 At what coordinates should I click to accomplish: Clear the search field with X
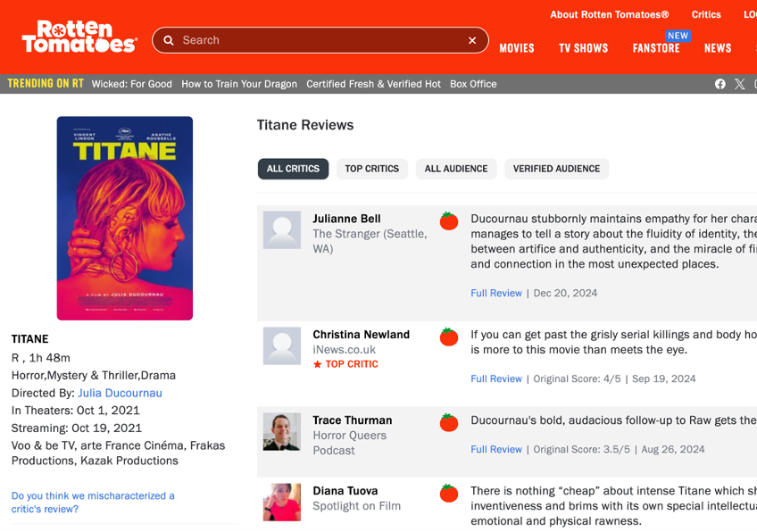click(472, 40)
